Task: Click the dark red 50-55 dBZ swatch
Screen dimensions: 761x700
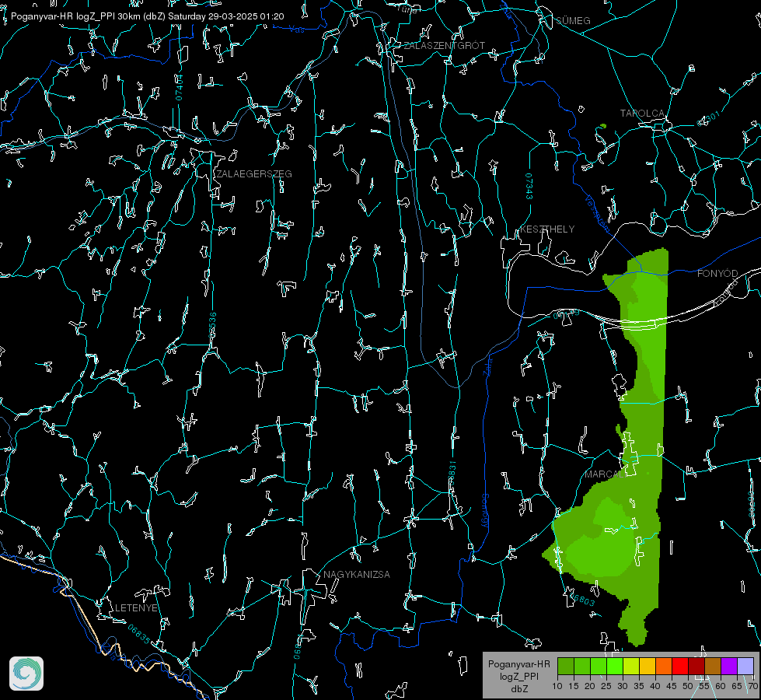Action: [696, 666]
